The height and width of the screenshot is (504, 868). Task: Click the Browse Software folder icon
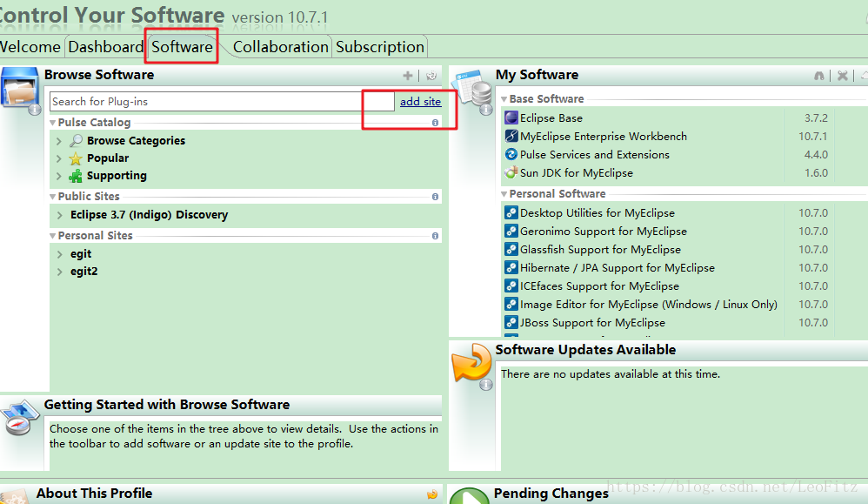[x=19, y=88]
